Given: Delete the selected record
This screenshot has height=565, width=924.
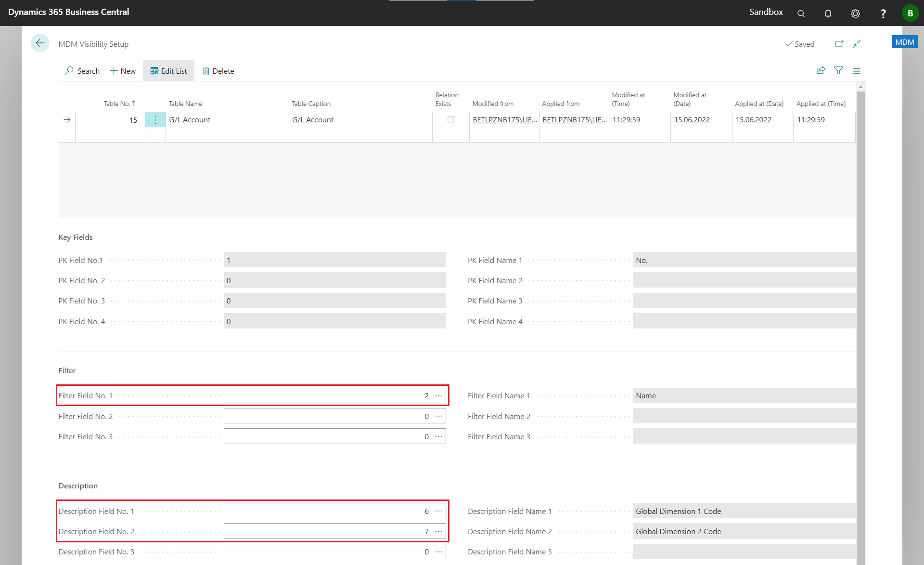Looking at the screenshot, I should click(x=218, y=71).
